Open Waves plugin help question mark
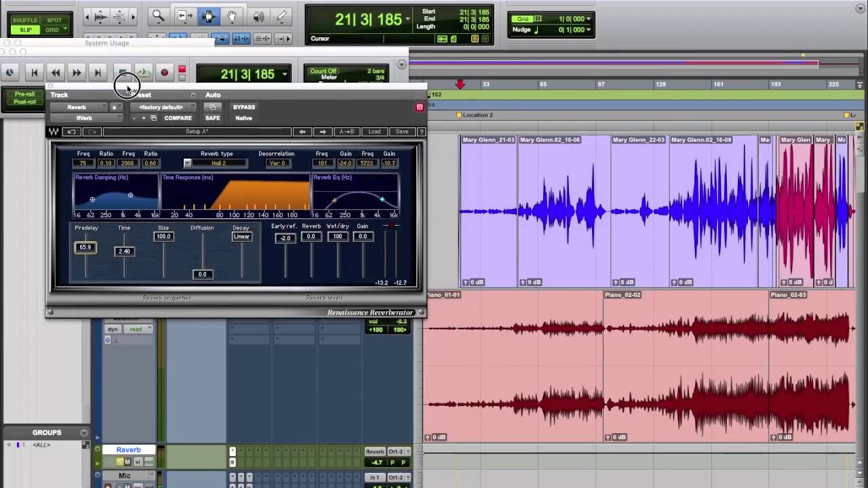 click(x=421, y=131)
